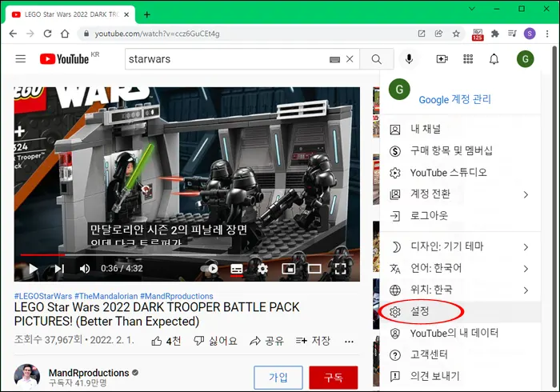Open the extensions puzzle icon
The width and height of the screenshot is (560, 392).
click(495, 34)
